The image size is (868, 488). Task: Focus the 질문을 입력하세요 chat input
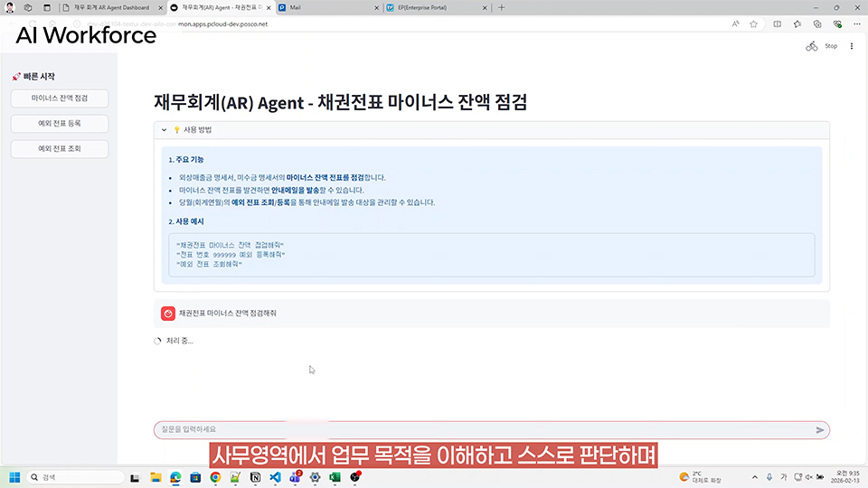click(x=479, y=430)
